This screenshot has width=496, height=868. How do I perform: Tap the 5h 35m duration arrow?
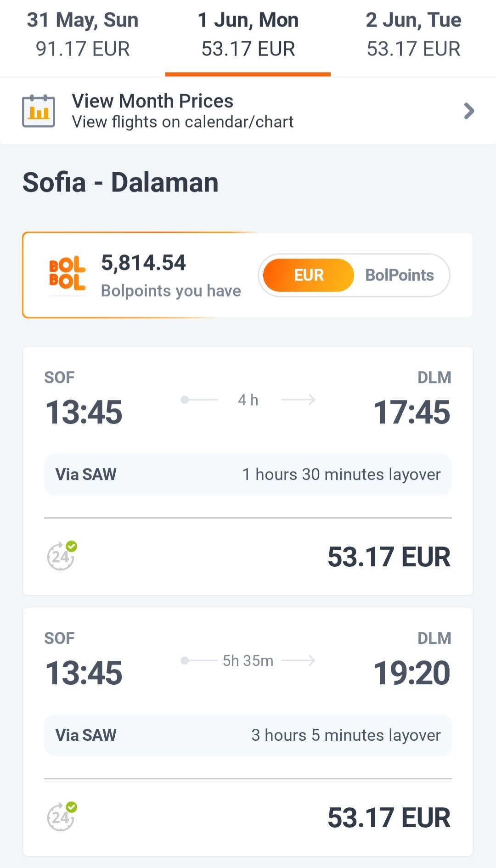point(248,661)
